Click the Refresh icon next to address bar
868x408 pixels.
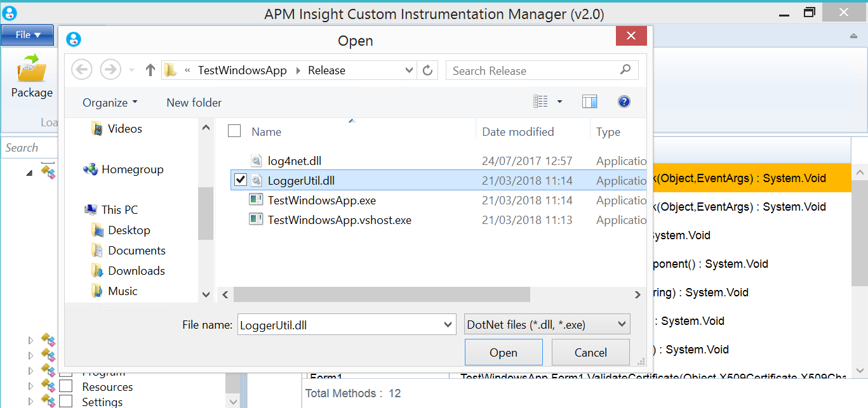(x=427, y=70)
